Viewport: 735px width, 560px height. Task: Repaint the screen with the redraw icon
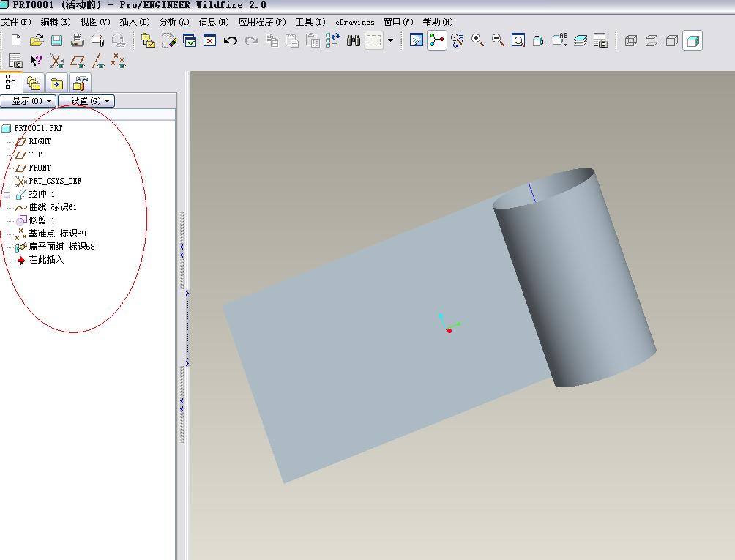417,40
